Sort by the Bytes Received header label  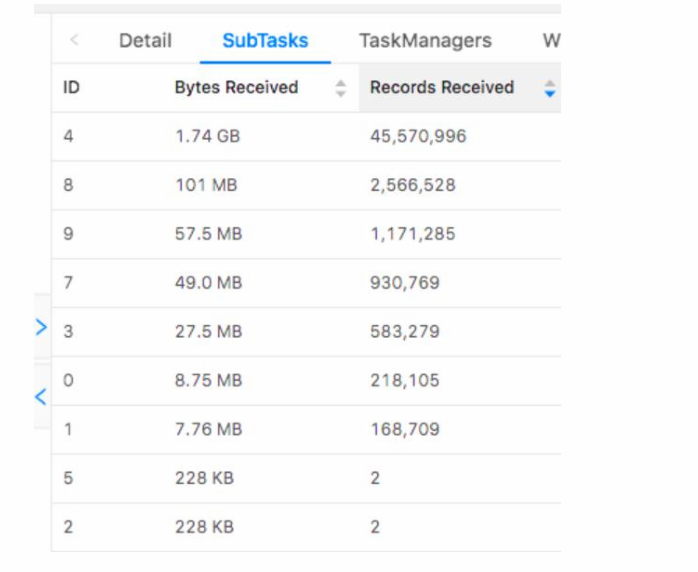point(236,88)
